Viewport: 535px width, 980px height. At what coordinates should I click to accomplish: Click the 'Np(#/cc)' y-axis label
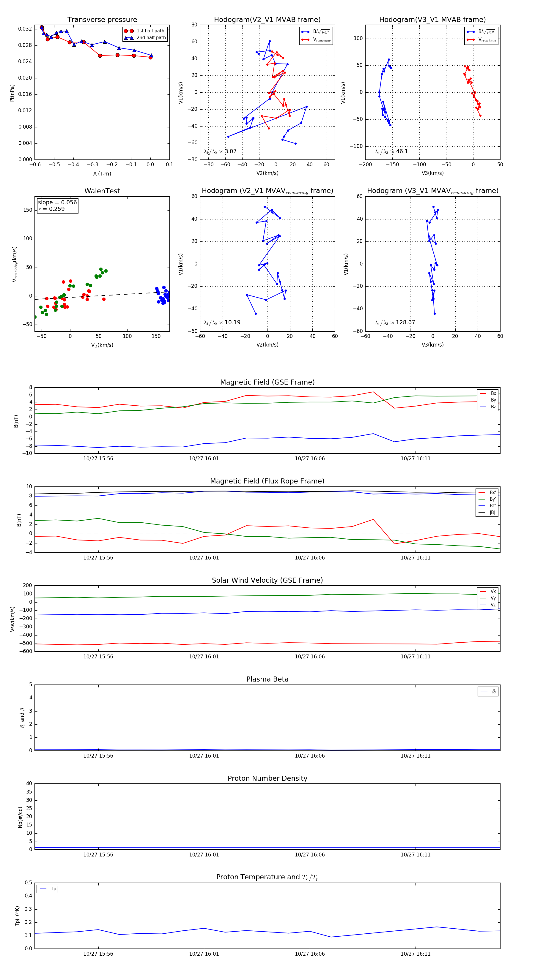(20, 817)
